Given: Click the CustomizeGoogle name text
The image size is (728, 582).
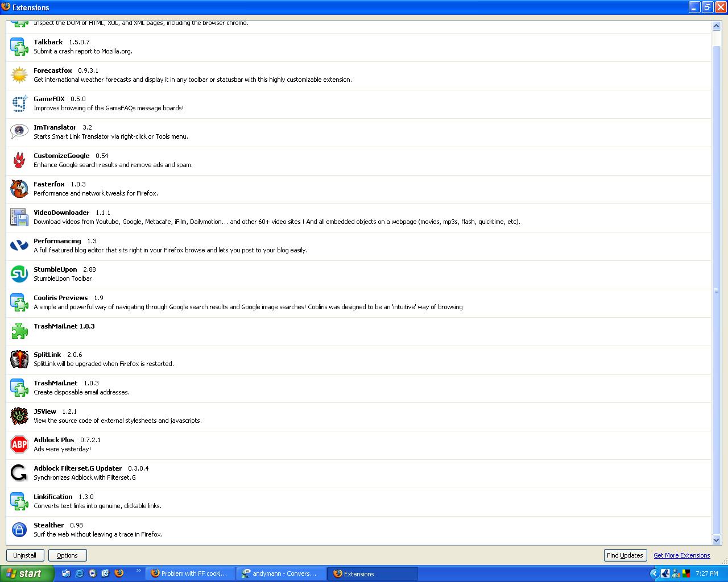Looking at the screenshot, I should [x=61, y=156].
